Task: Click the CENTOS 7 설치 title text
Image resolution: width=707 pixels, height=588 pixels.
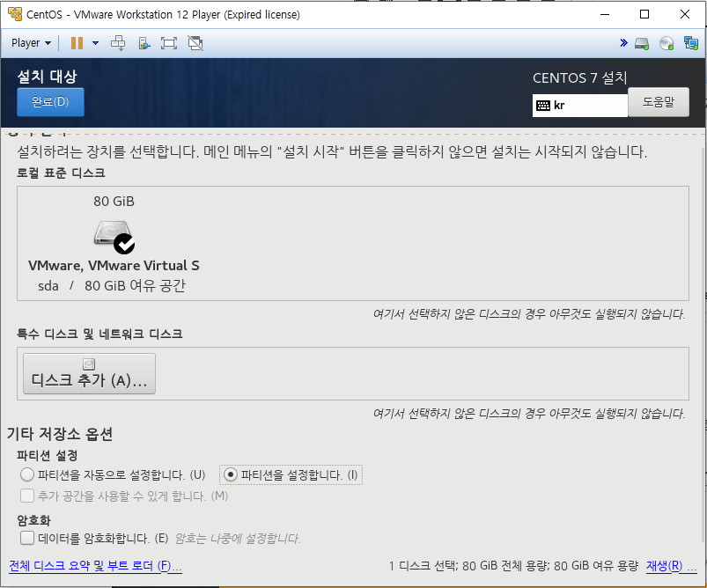Action: click(x=580, y=77)
